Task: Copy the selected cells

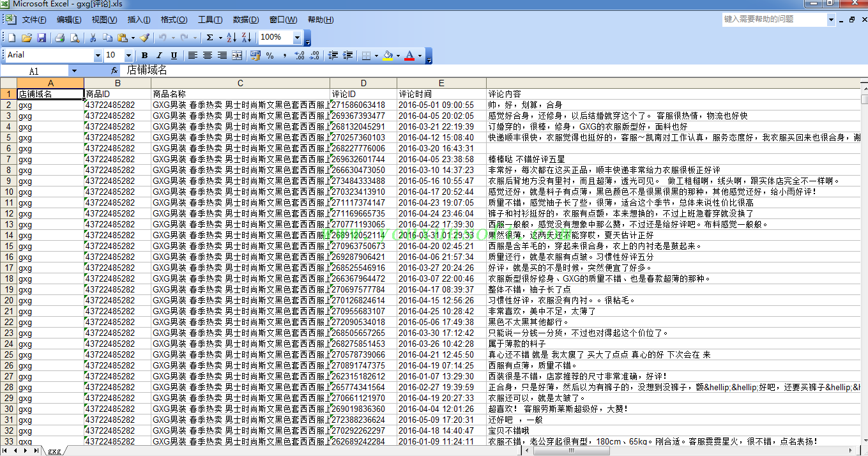Action: (107, 38)
